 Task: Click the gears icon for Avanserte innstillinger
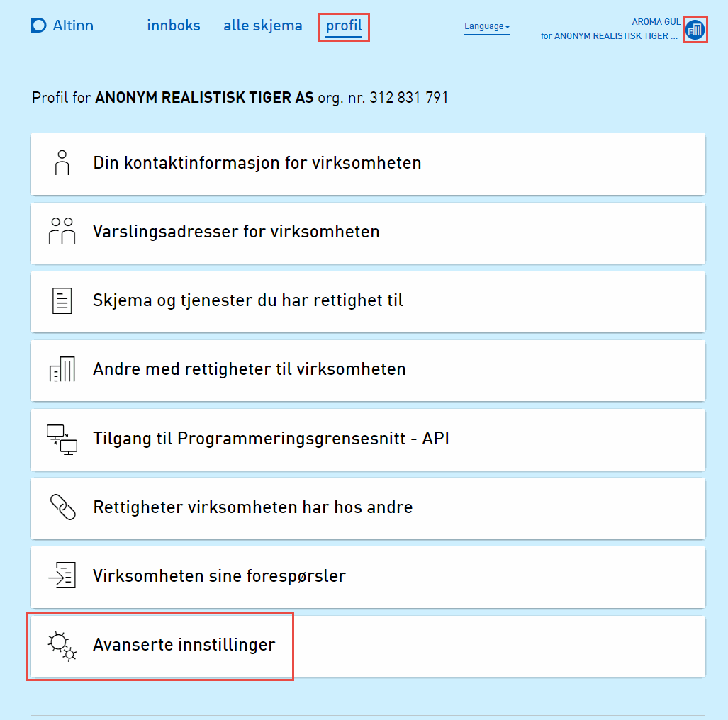click(x=62, y=646)
